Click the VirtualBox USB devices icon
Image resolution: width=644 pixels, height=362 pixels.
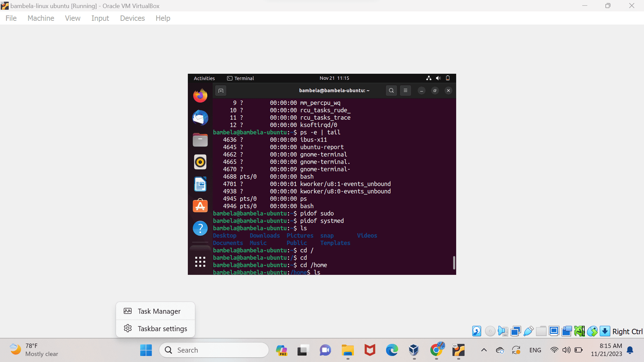tap(528, 331)
